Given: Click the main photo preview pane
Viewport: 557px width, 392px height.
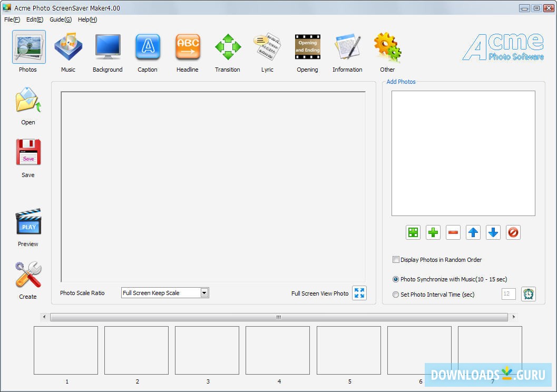Looking at the screenshot, I should [213, 187].
